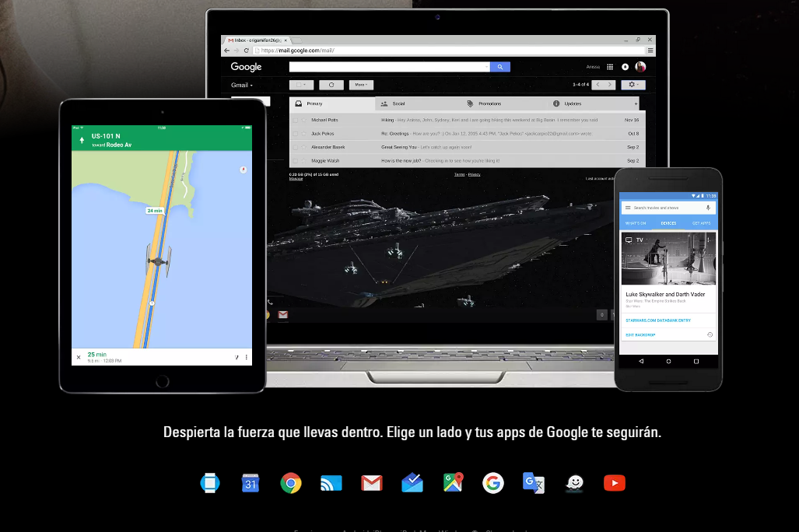Open the hamburger menu on the phone app
This screenshot has width=799, height=532.
(628, 208)
